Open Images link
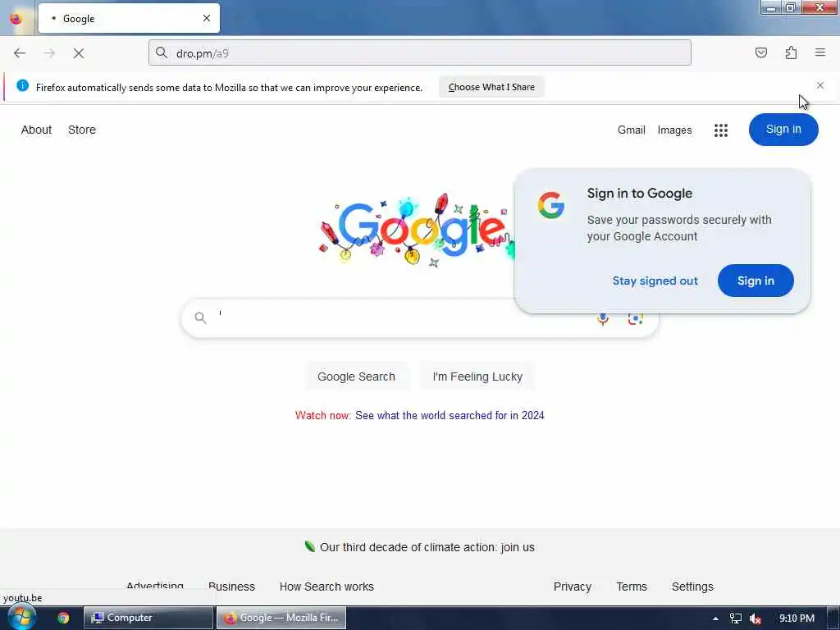Image resolution: width=840 pixels, height=630 pixels. click(x=674, y=130)
